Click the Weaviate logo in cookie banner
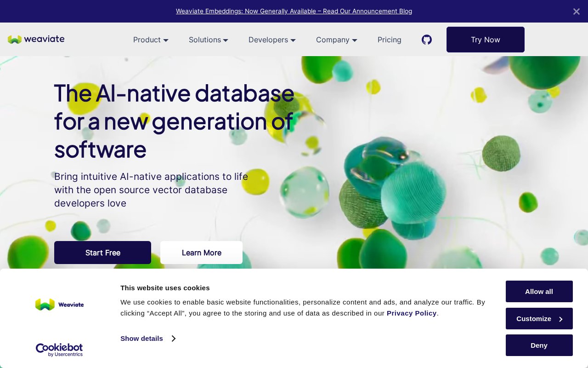The width and height of the screenshot is (588, 368). [x=59, y=304]
